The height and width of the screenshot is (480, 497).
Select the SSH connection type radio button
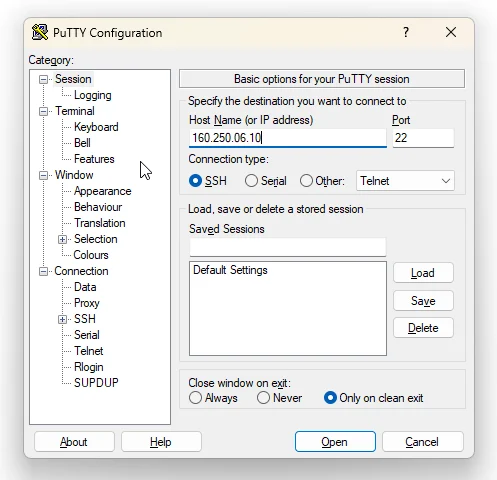(x=195, y=181)
